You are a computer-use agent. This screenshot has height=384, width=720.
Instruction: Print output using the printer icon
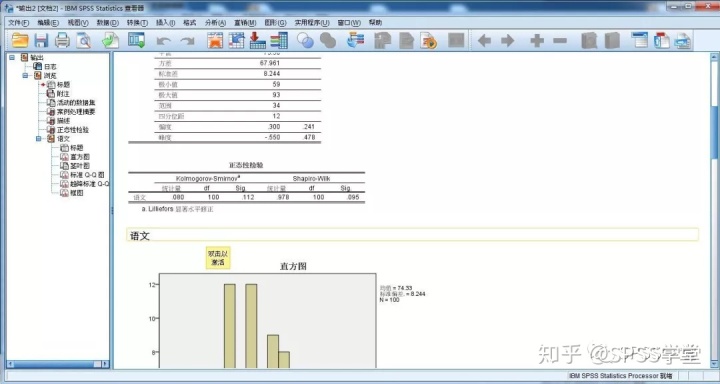tap(62, 41)
